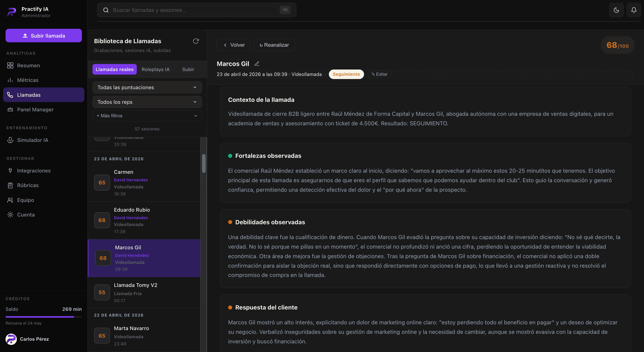This screenshot has height=352, width=644.
Task: Click the Equipo people icon
Action: click(x=10, y=200)
